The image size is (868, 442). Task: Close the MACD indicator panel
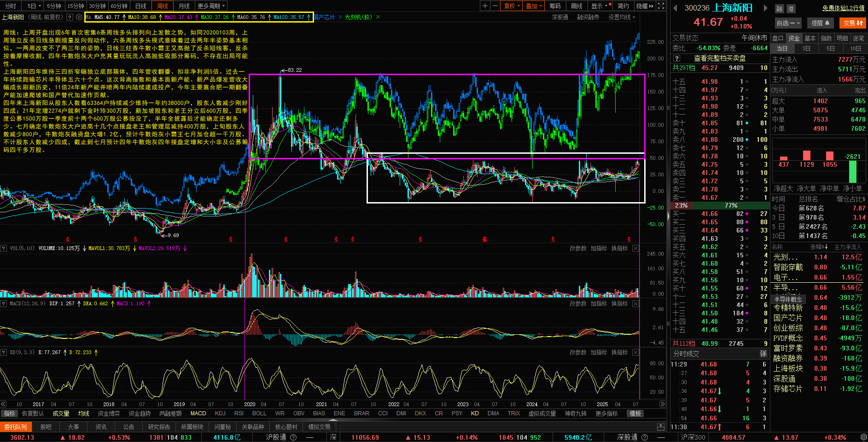pyautogui.click(x=635, y=303)
